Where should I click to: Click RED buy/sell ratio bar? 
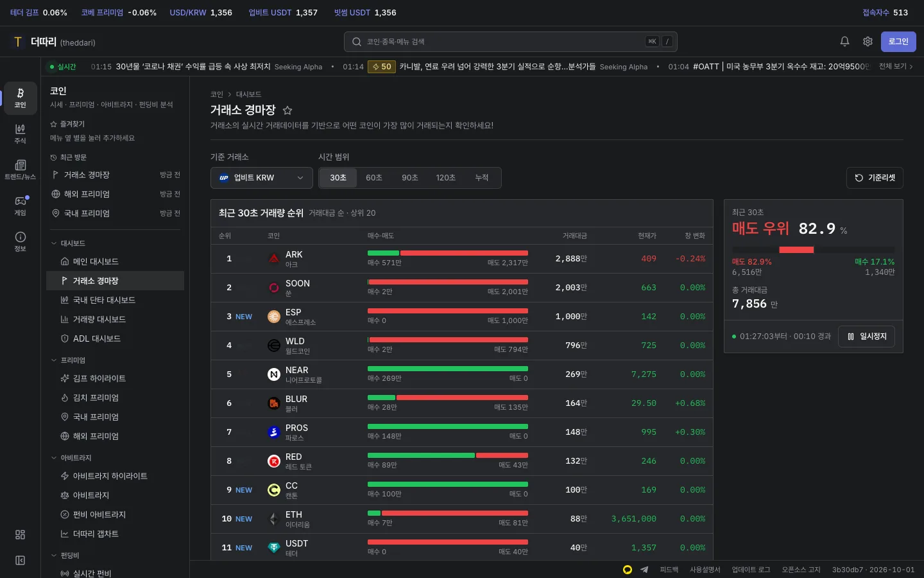(448, 455)
